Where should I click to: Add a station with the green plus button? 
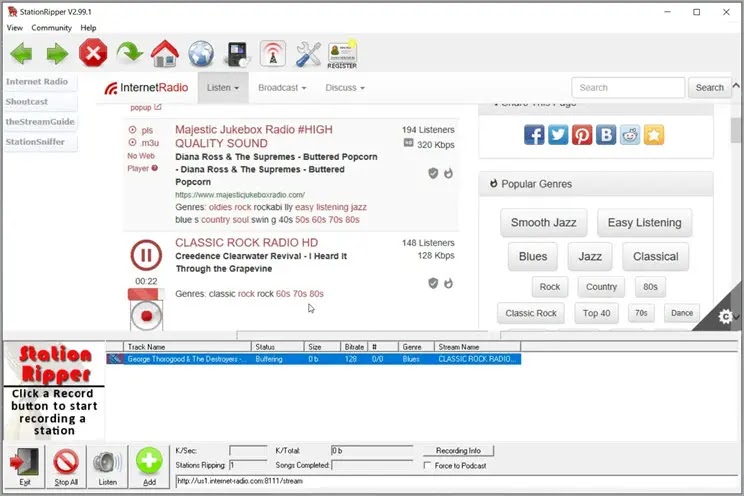[149, 467]
